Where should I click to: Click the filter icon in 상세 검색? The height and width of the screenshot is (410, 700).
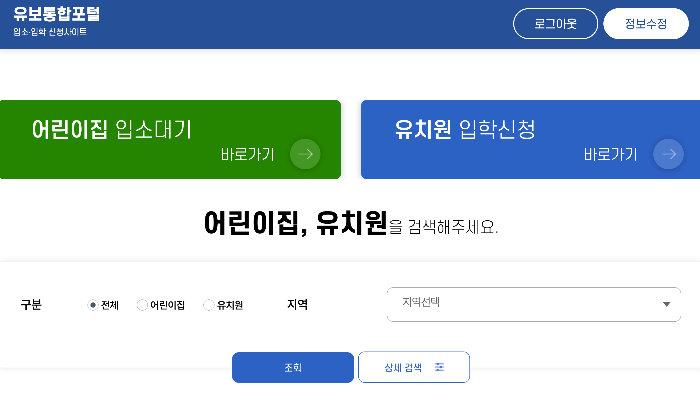[439, 367]
